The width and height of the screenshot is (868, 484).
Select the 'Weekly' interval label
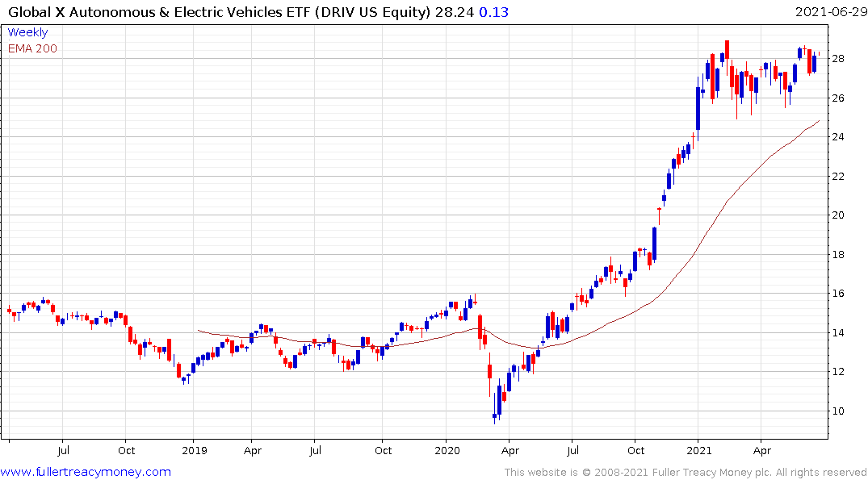pos(27,32)
